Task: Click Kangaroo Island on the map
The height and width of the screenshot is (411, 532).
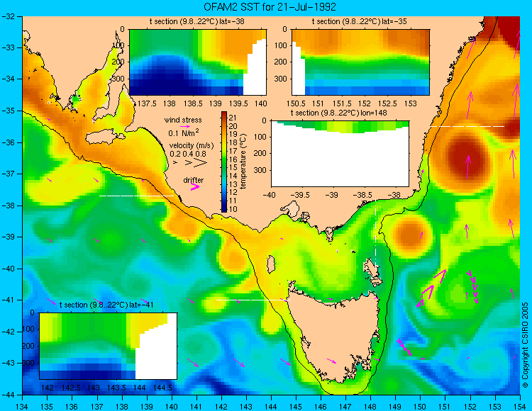Action: pyautogui.click(x=104, y=138)
